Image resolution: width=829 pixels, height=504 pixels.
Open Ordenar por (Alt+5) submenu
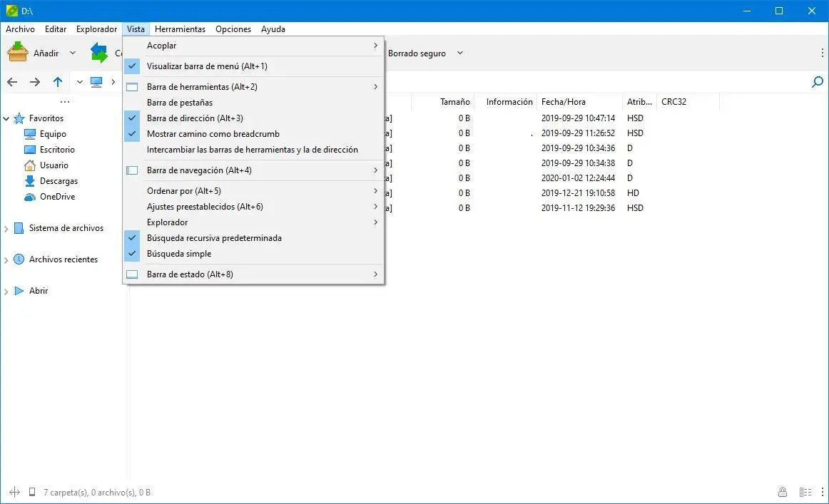tap(253, 191)
